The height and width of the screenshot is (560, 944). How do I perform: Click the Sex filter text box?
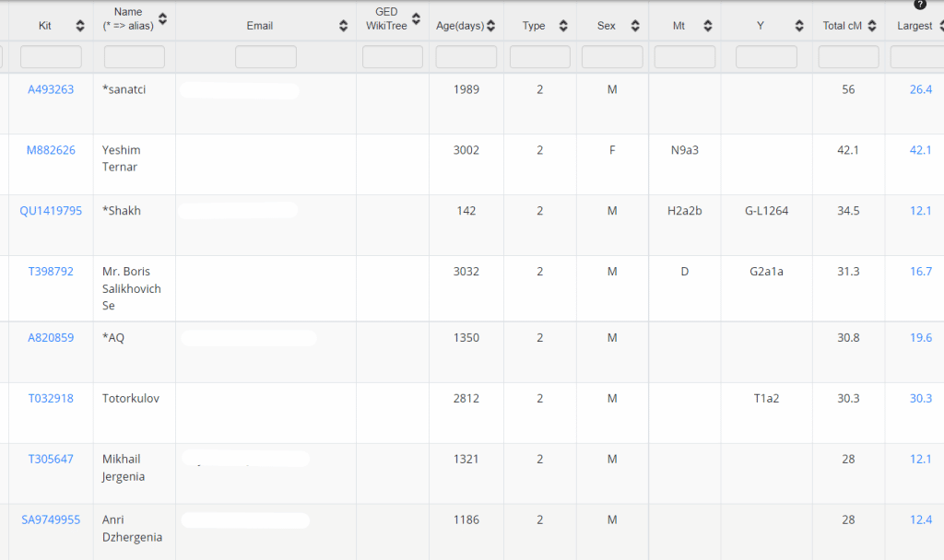click(612, 57)
